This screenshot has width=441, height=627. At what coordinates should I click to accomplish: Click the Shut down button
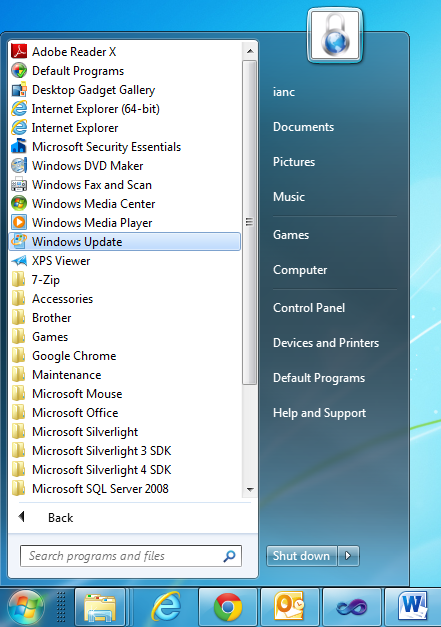click(302, 556)
